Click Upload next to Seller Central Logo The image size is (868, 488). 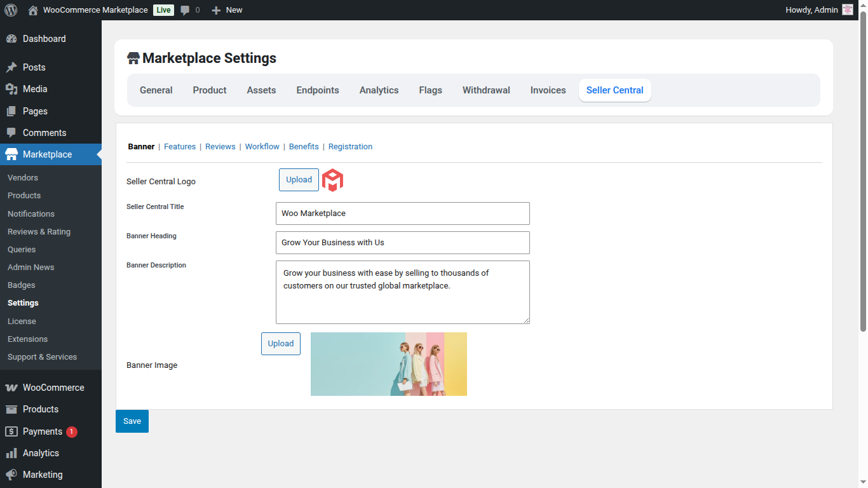(x=299, y=180)
